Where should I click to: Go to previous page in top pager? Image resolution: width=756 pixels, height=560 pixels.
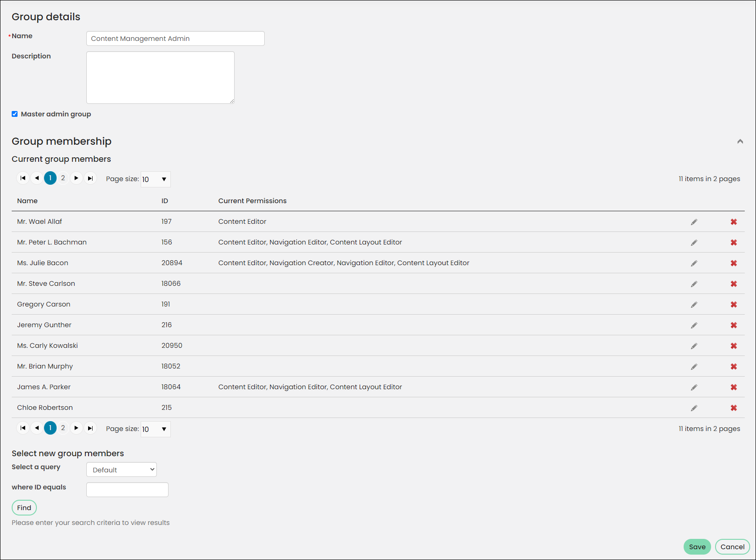[x=37, y=178]
